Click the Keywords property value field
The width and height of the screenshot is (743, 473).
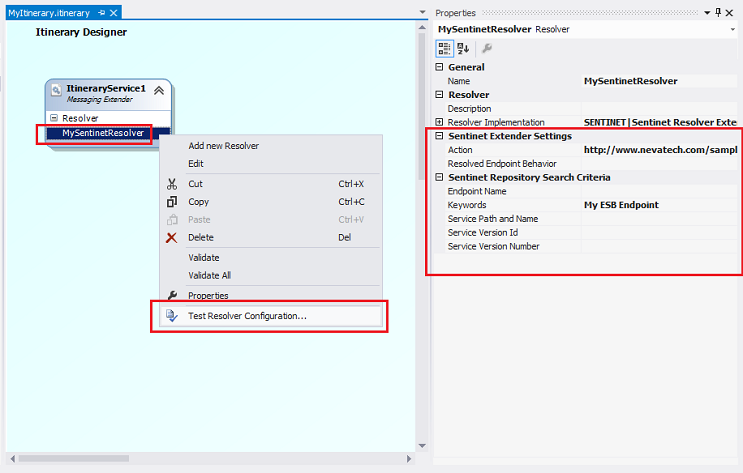tap(660, 205)
